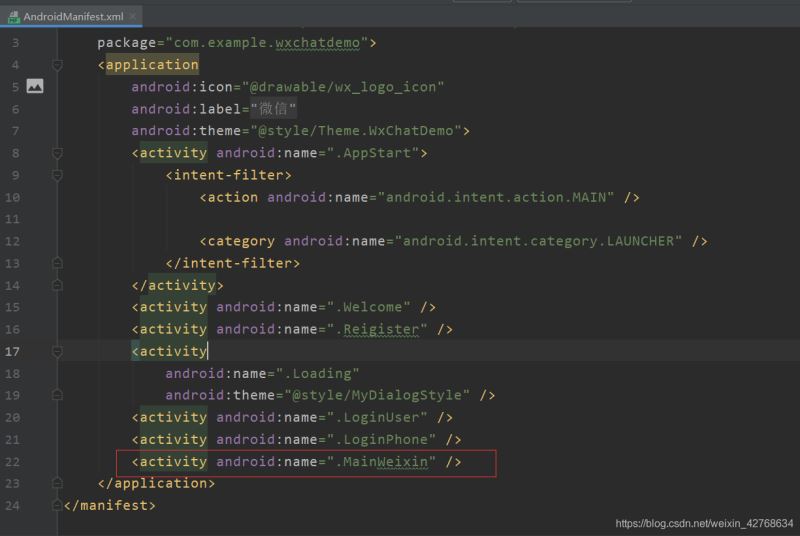
Task: Click the ".LoginUser" activity name
Action: click(x=377, y=417)
